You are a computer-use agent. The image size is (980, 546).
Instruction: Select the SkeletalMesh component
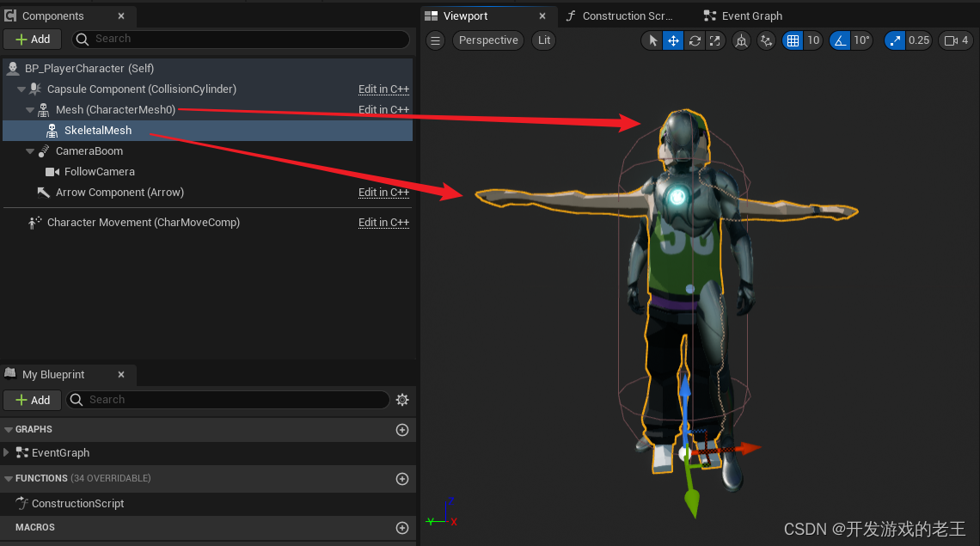coord(207,131)
